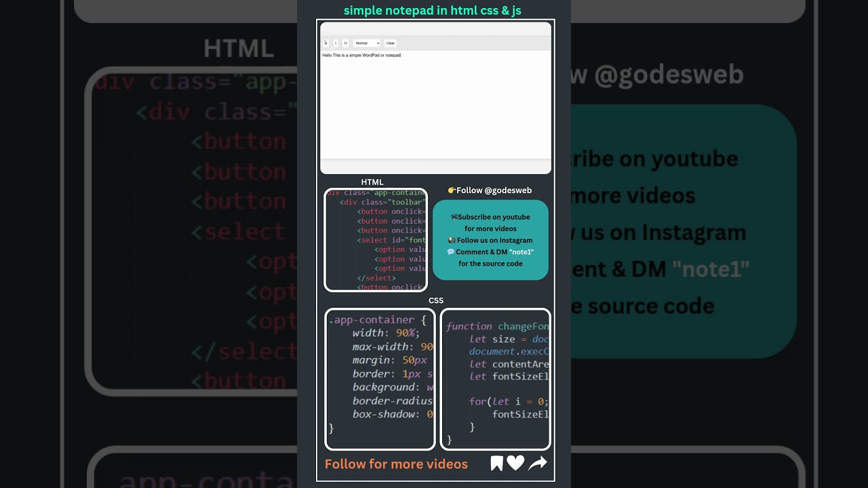Click the Clear button in the notepad toolbar
The image size is (868, 488).
(x=391, y=43)
